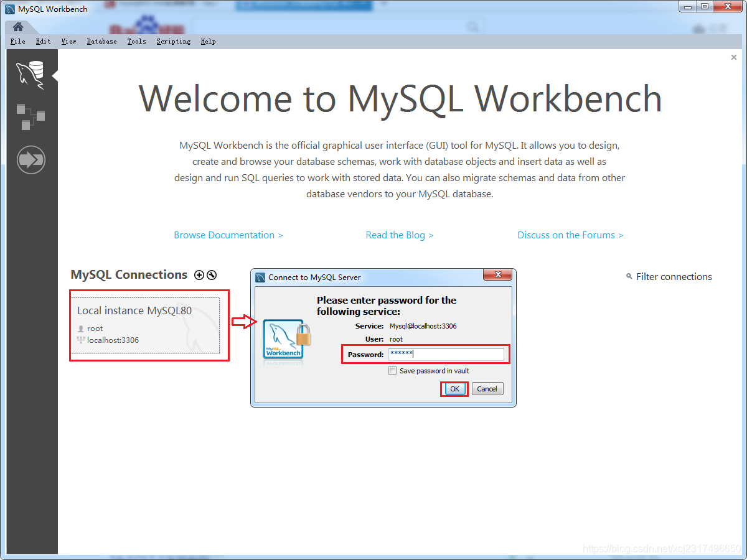Screen dimensions: 747x560
Task: Confirm the password with OK button
Action: tap(454, 389)
